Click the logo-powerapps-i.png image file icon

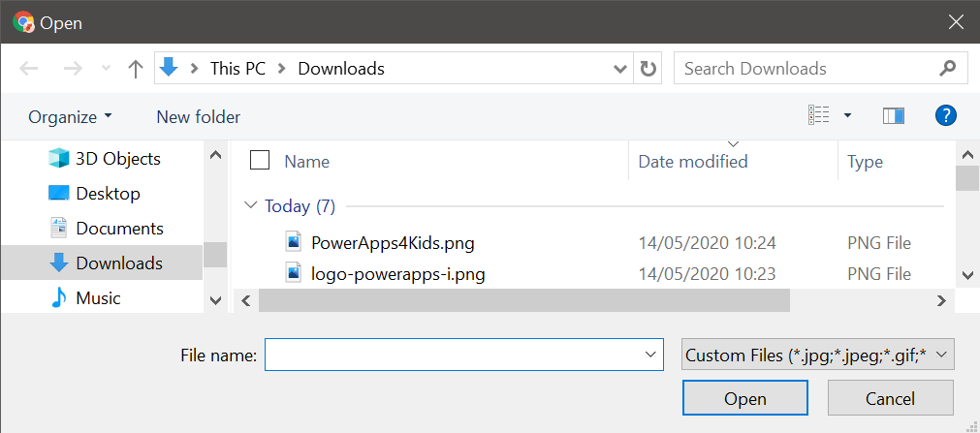294,272
